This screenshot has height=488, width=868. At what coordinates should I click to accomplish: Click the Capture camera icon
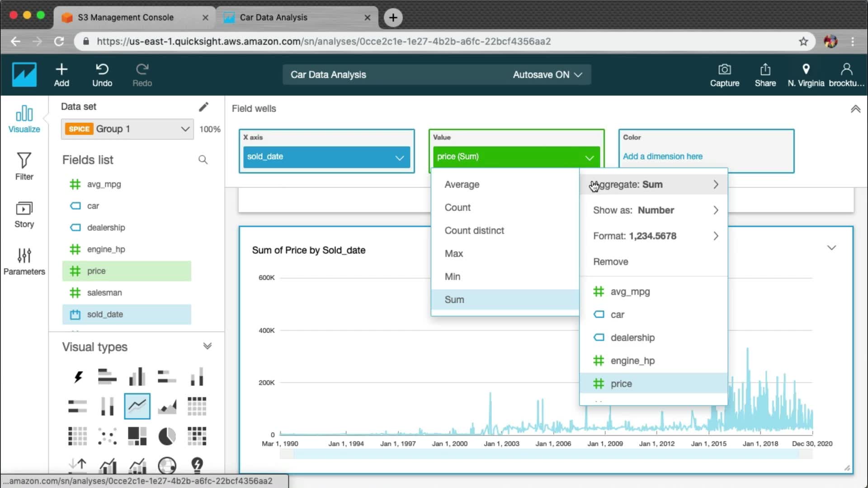(x=724, y=70)
